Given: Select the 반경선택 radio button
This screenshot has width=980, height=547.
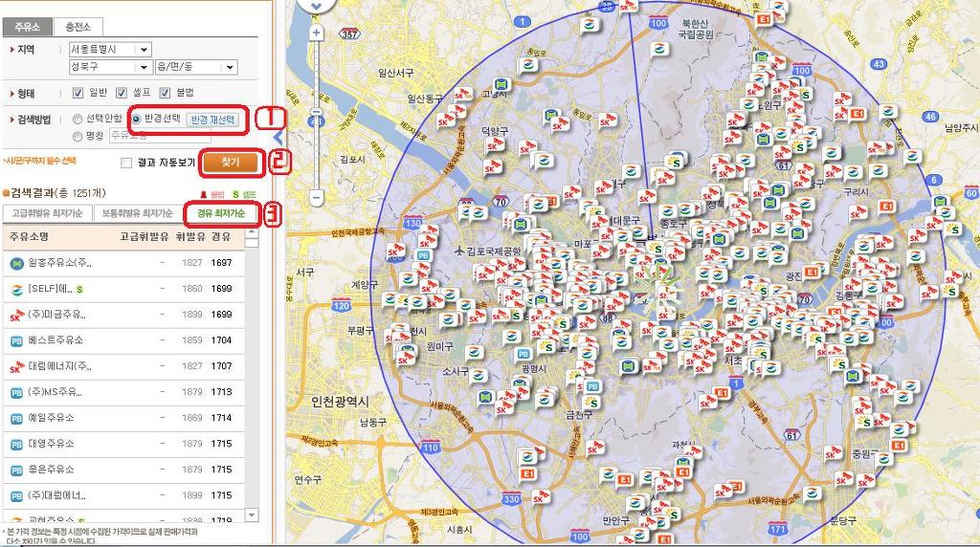Looking at the screenshot, I should tap(136, 119).
